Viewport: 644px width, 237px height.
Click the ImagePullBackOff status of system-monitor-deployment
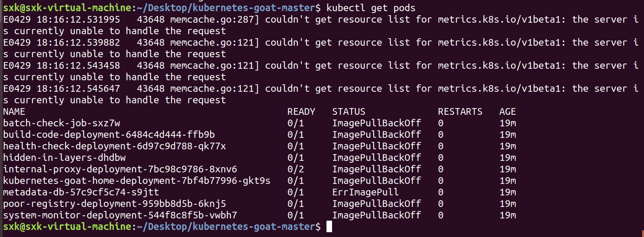(x=376, y=215)
